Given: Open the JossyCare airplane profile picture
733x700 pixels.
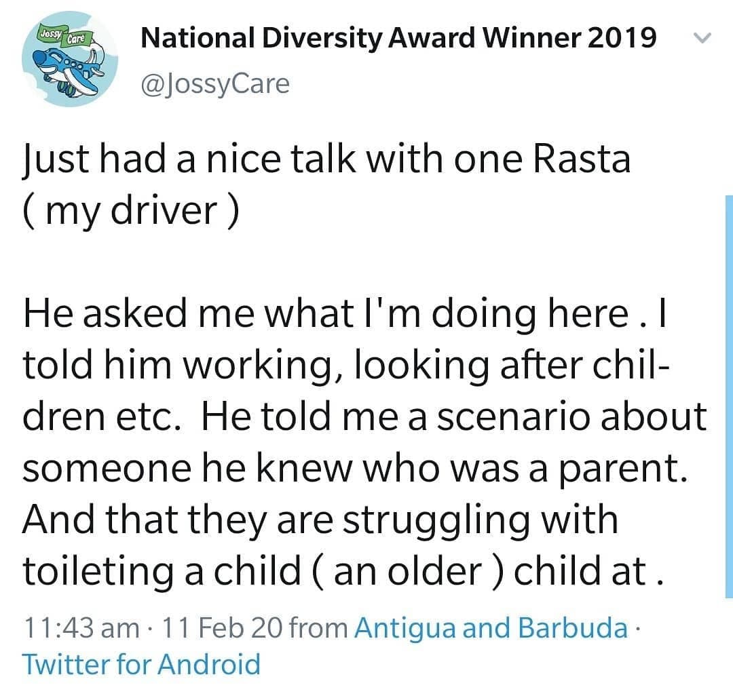Looking at the screenshot, I should coord(70,58).
